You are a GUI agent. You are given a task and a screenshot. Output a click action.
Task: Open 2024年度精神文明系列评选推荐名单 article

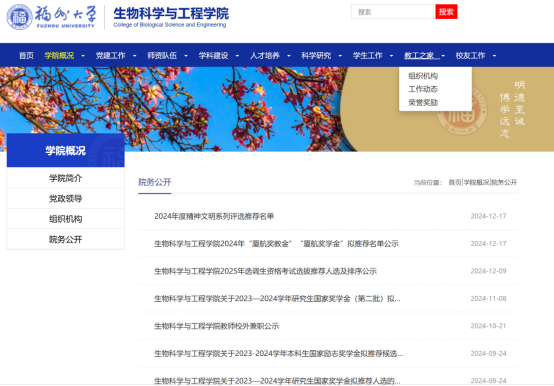point(214,216)
